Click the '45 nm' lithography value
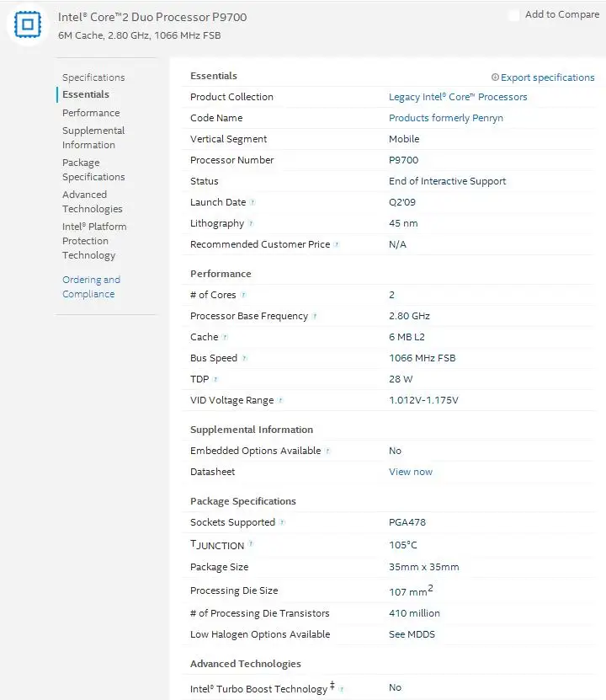Screen dimensions: 606x700 pyautogui.click(x=403, y=222)
